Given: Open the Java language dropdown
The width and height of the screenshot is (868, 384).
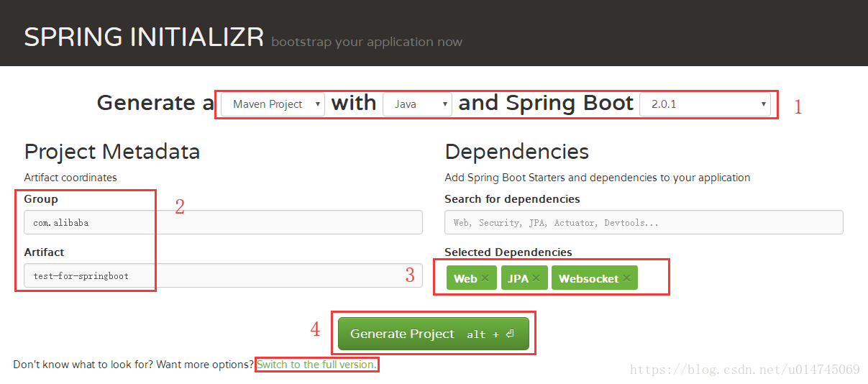Looking at the screenshot, I should tap(417, 104).
